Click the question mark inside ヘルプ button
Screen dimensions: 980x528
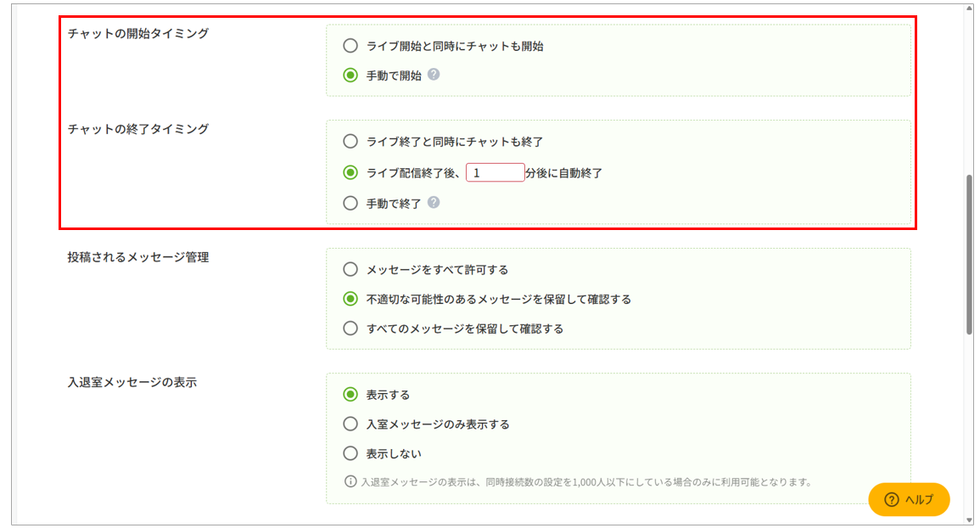(x=892, y=499)
